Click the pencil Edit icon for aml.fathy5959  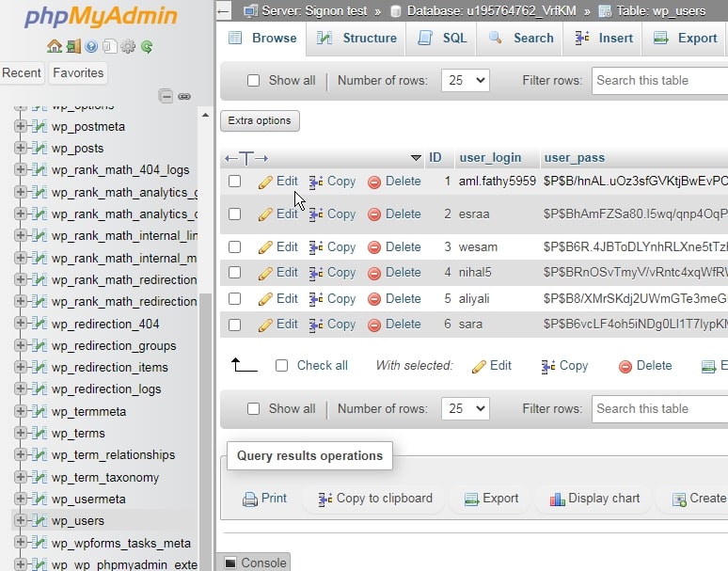(x=265, y=182)
